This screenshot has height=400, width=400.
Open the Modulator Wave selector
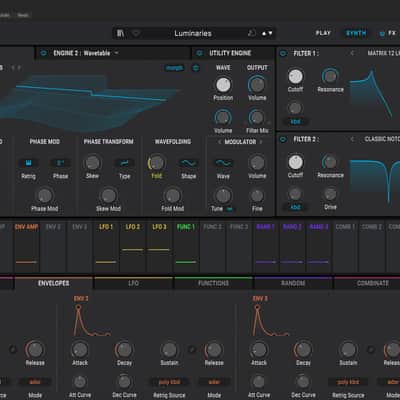(x=223, y=163)
